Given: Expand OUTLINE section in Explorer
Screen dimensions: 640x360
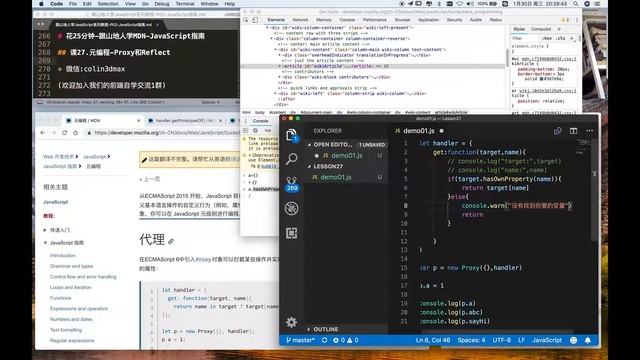Looking at the screenshot, I should tap(309, 329).
